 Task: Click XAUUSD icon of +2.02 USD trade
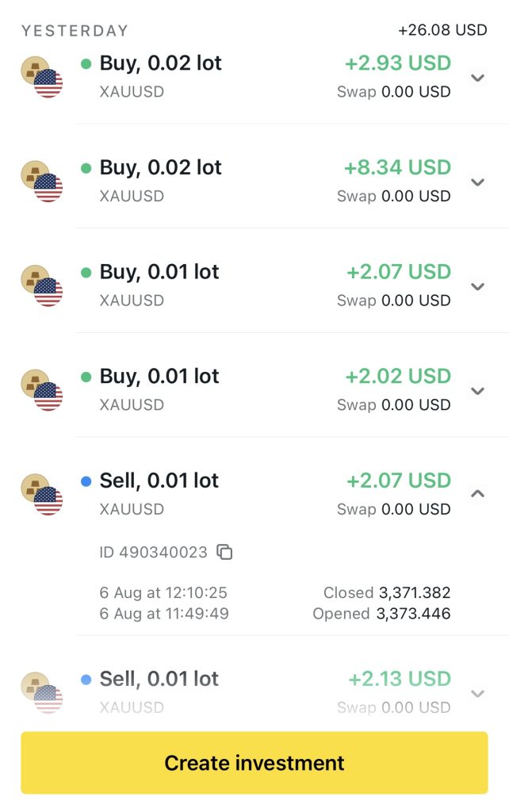pos(41,390)
